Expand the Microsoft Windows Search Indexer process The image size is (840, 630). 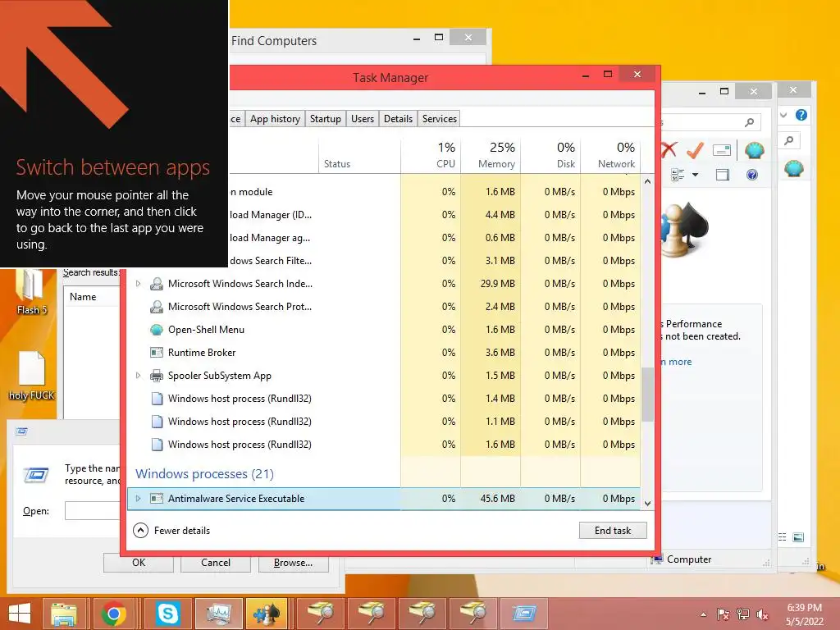(x=138, y=283)
